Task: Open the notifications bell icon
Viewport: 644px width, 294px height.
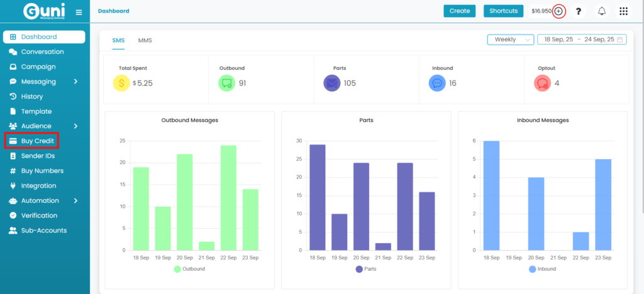Action: (602, 11)
